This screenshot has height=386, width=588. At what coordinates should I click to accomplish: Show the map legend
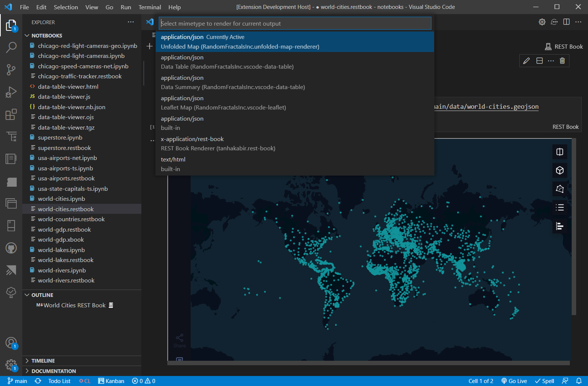coord(560,207)
